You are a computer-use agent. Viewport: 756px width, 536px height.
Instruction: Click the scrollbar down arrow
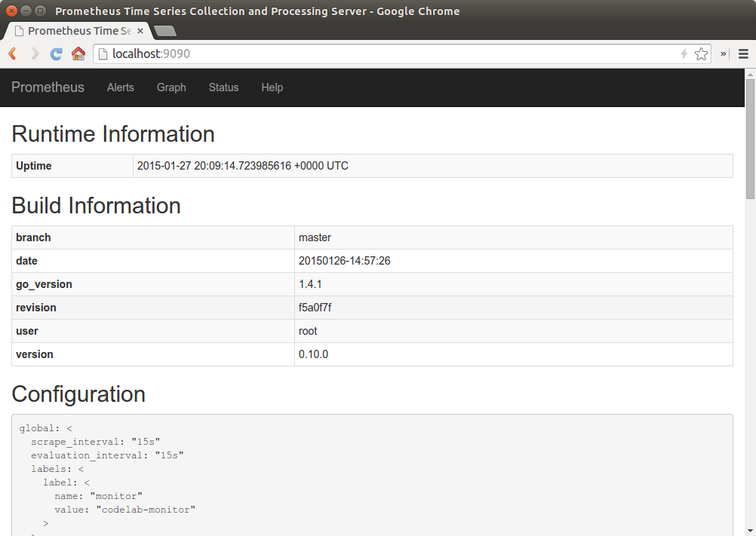[750, 531]
